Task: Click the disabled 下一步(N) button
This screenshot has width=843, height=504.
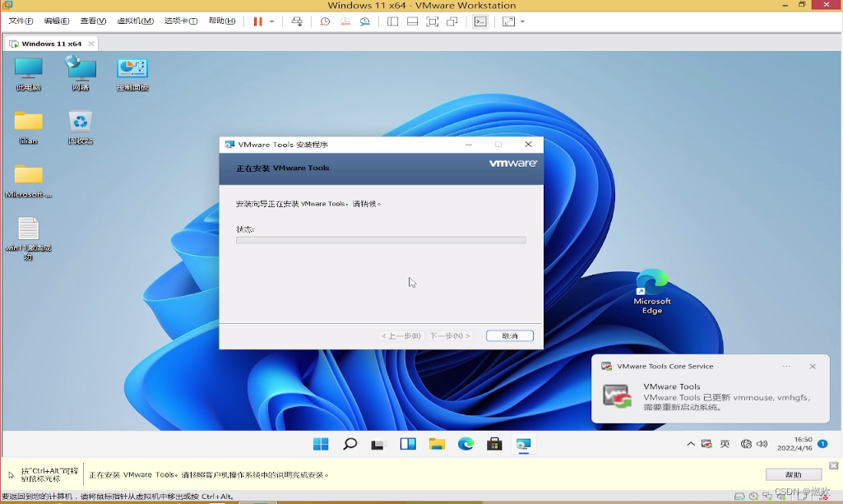Action: pos(449,335)
